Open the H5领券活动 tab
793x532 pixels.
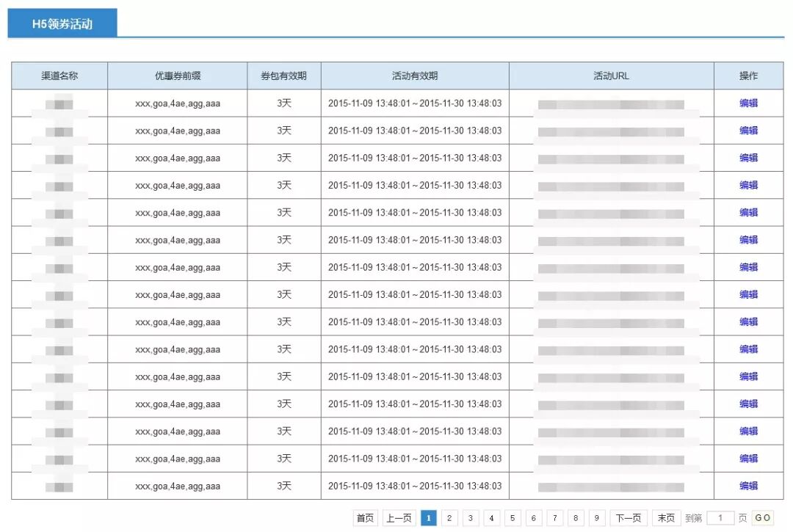pos(62,23)
